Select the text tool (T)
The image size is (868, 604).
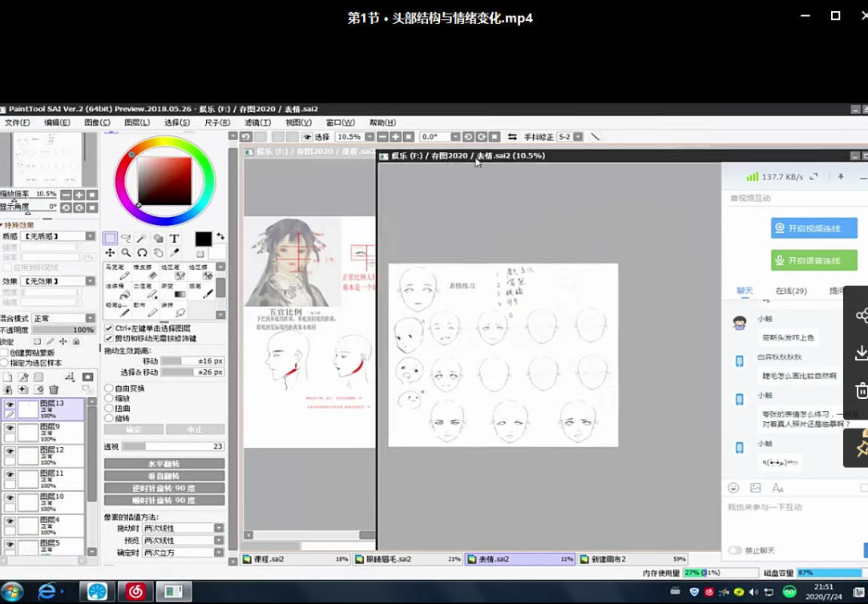click(174, 239)
